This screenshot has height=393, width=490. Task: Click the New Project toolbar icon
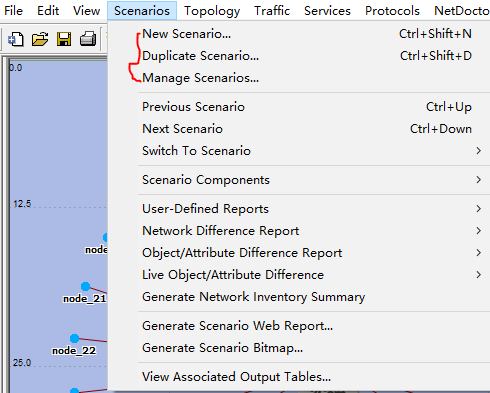(x=16, y=39)
